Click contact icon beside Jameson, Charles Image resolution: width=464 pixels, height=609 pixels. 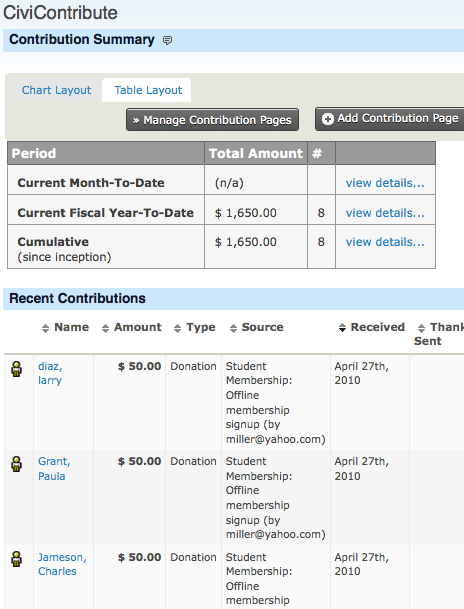[16, 559]
